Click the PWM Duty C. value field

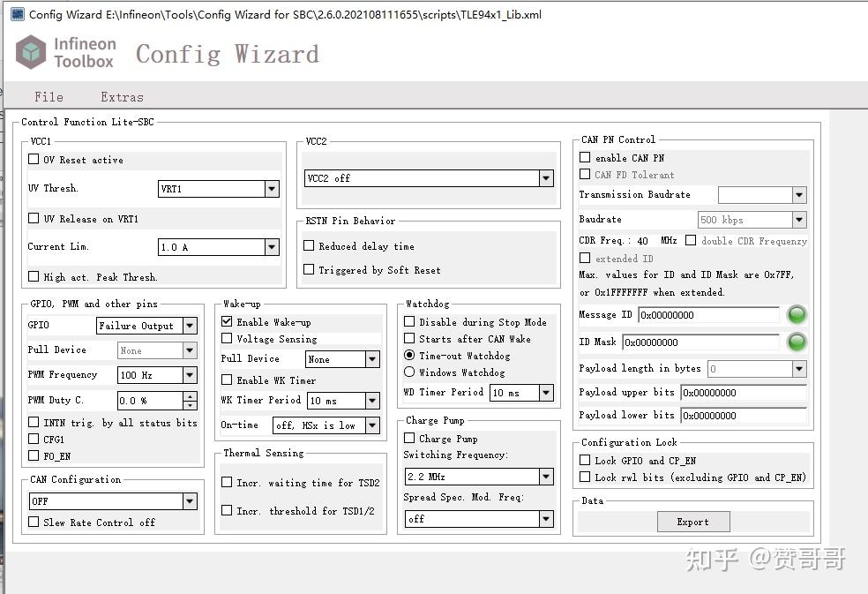pos(150,400)
